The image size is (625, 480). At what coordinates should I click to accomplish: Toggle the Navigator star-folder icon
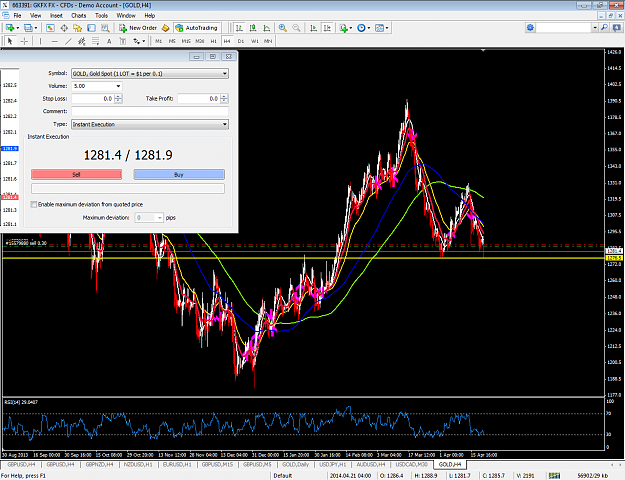[77, 28]
